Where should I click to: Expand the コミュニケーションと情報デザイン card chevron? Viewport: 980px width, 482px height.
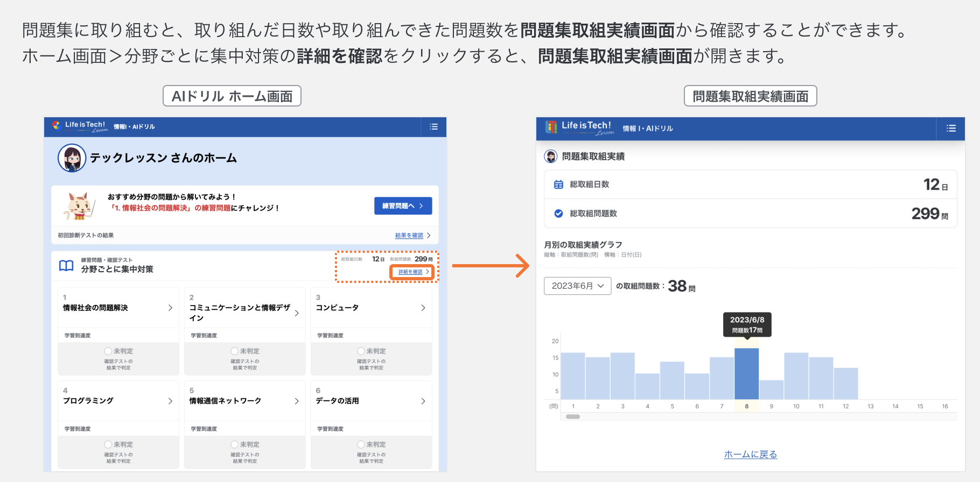[x=297, y=313]
